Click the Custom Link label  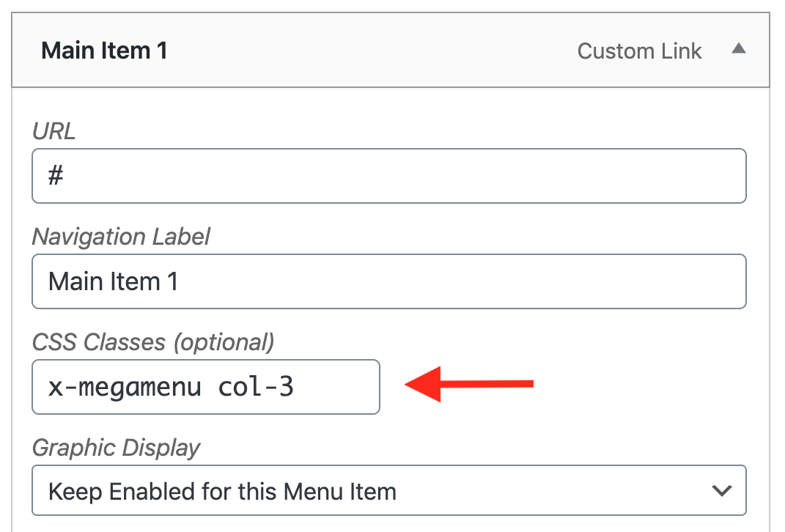pyautogui.click(x=640, y=51)
